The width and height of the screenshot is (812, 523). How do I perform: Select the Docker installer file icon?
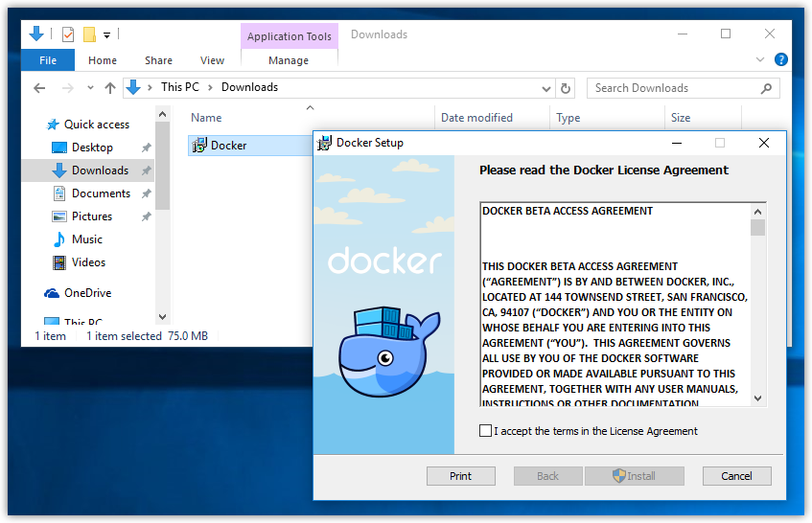[x=199, y=146]
